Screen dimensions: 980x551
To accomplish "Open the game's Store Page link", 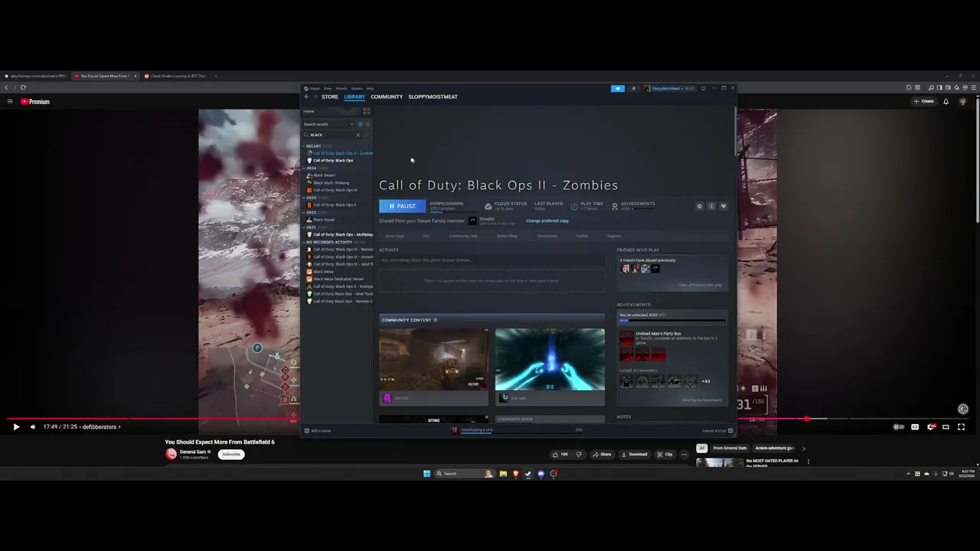I will [x=395, y=236].
